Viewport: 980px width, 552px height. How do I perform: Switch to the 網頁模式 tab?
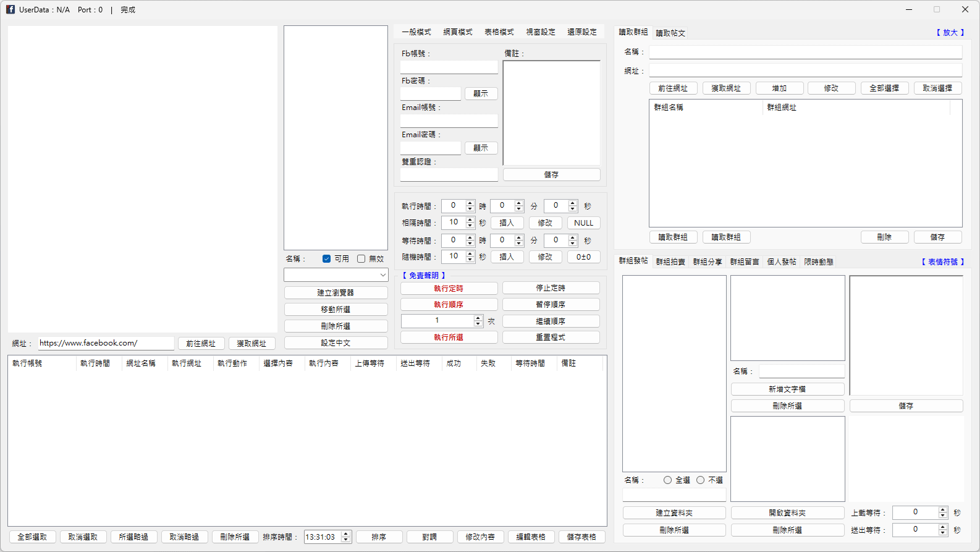pyautogui.click(x=458, y=32)
